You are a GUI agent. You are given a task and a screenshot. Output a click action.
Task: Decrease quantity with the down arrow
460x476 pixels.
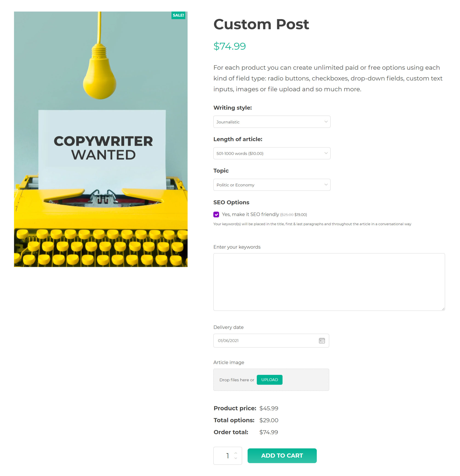[x=235, y=459]
